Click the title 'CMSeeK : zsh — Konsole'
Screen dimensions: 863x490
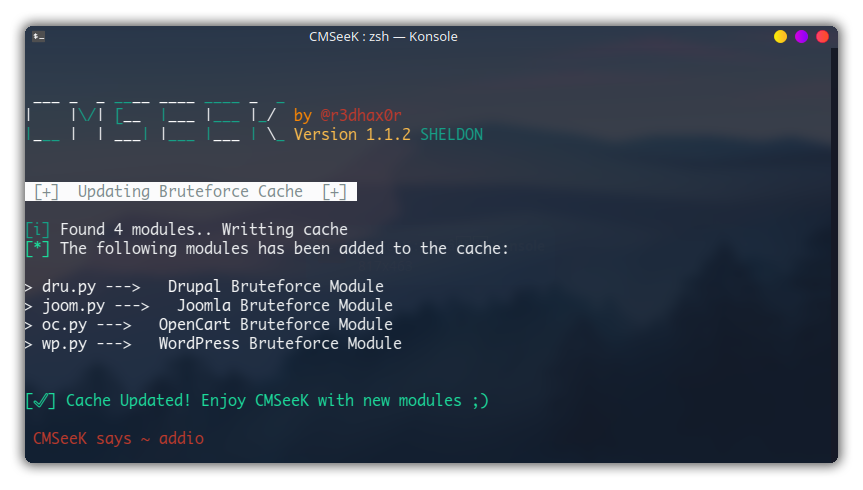click(x=383, y=36)
